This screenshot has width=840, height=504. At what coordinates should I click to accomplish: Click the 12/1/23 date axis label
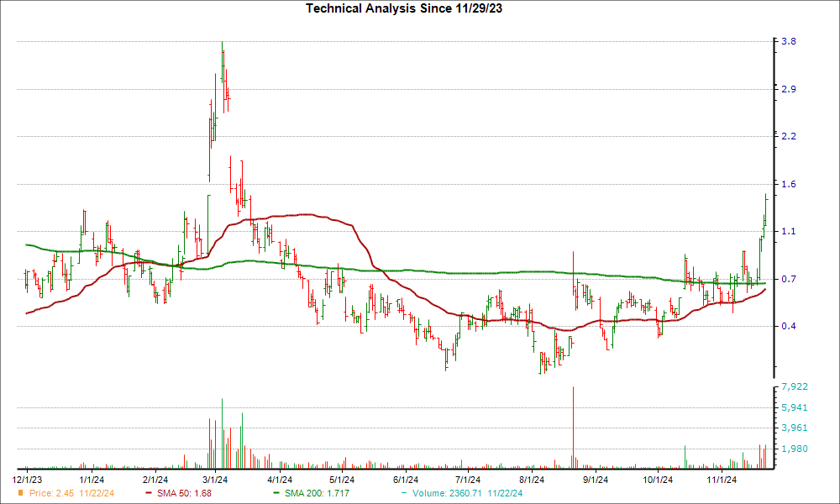pyautogui.click(x=27, y=480)
